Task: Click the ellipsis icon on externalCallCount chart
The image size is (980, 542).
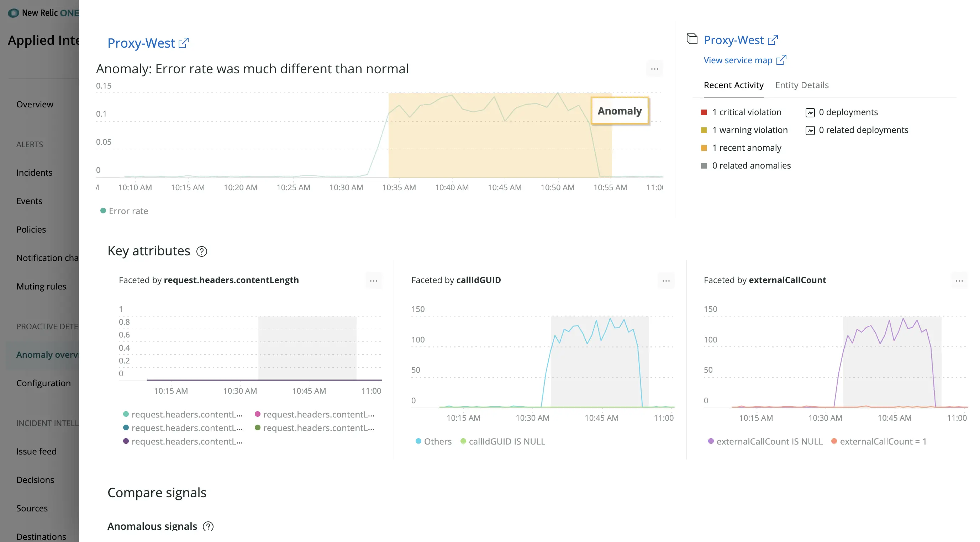Action: click(959, 280)
